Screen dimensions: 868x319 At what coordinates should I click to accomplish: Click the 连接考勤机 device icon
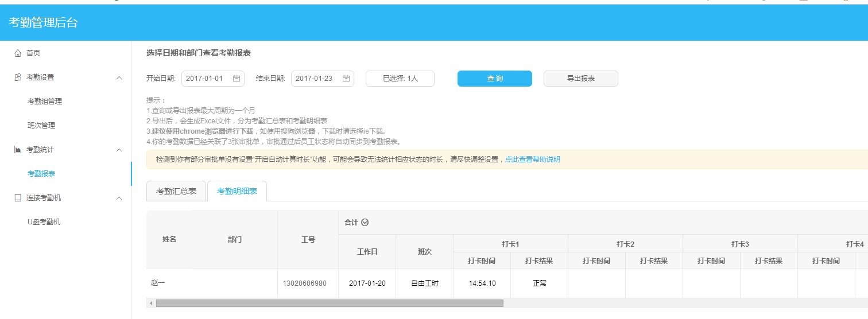tap(17, 198)
